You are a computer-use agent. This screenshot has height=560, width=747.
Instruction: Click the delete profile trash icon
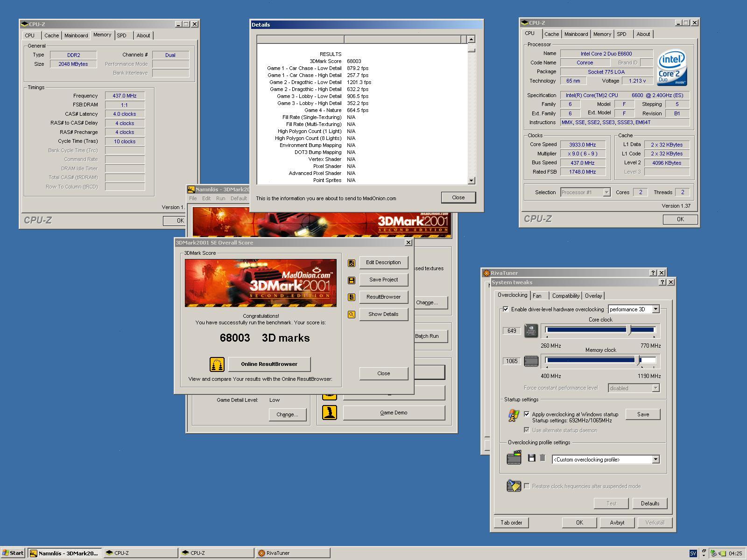click(543, 458)
